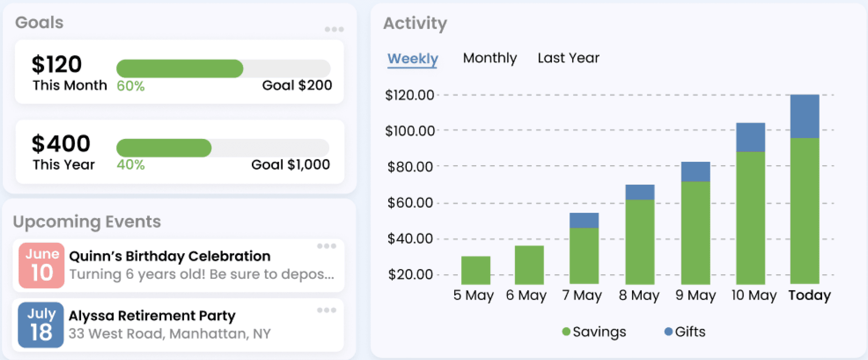The height and width of the screenshot is (360, 868).
Task: Select the Last Year tab
Action: click(x=568, y=58)
